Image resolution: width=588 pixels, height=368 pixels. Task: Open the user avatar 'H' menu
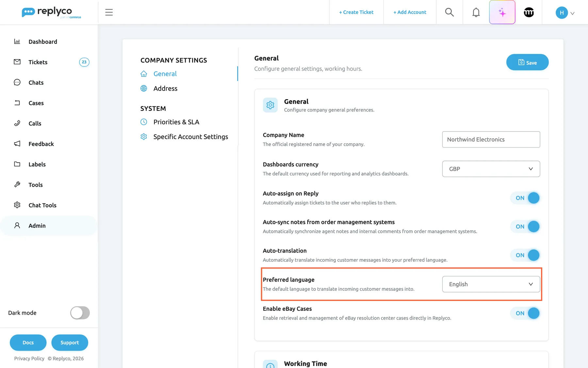tap(562, 13)
